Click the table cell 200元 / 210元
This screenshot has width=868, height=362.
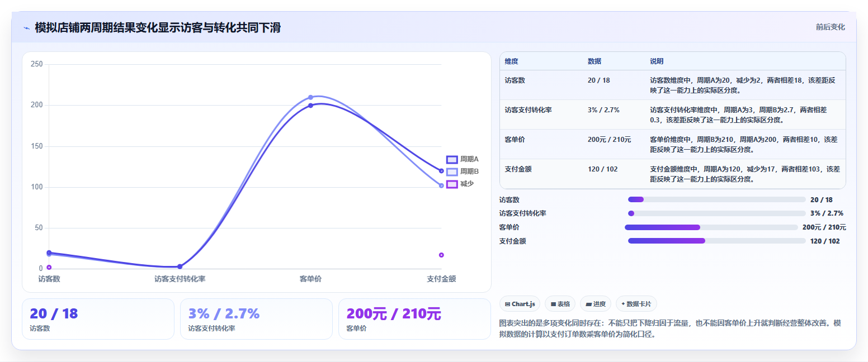[609, 140]
